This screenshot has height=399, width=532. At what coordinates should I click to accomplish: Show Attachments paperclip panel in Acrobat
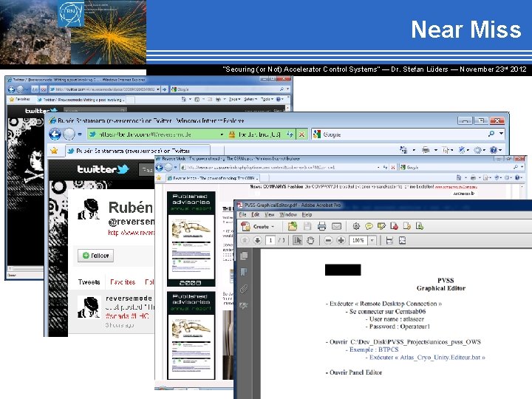point(244,289)
